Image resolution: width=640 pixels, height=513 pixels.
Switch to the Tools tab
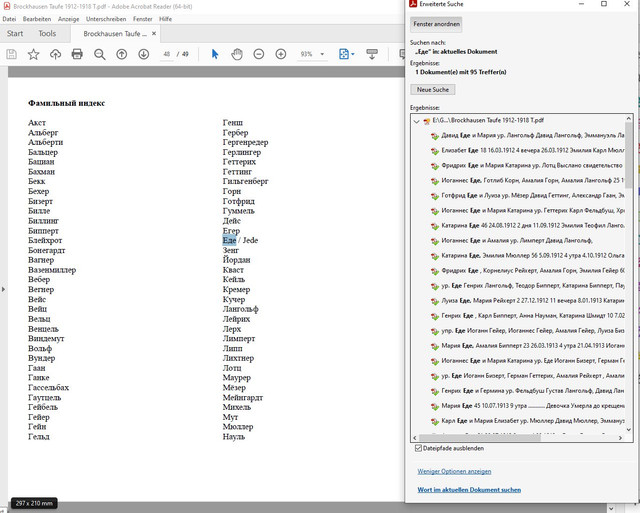click(x=47, y=33)
